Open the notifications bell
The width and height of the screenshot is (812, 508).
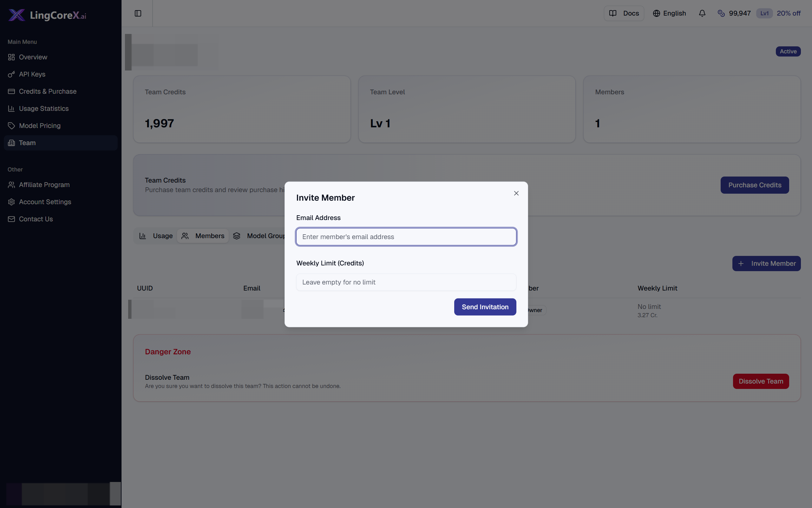pyautogui.click(x=702, y=13)
